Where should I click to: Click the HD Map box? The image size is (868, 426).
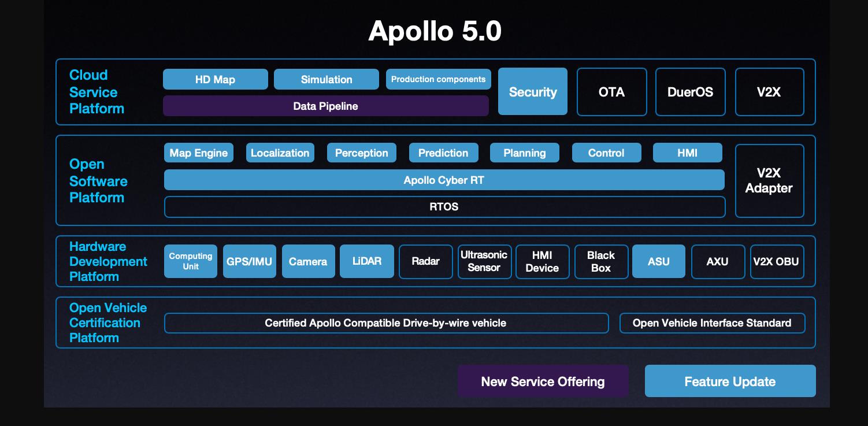tap(216, 80)
